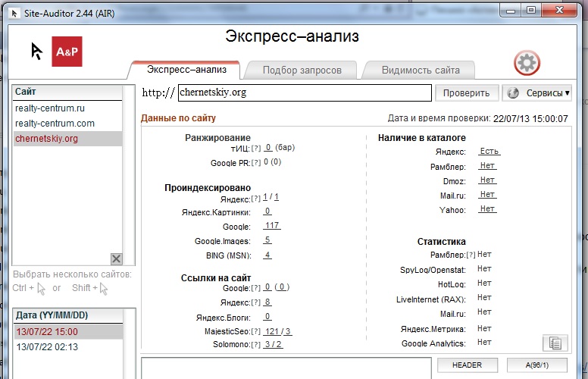588x379 pixels.
Task: Click the HEADER button
Action: [x=468, y=365]
